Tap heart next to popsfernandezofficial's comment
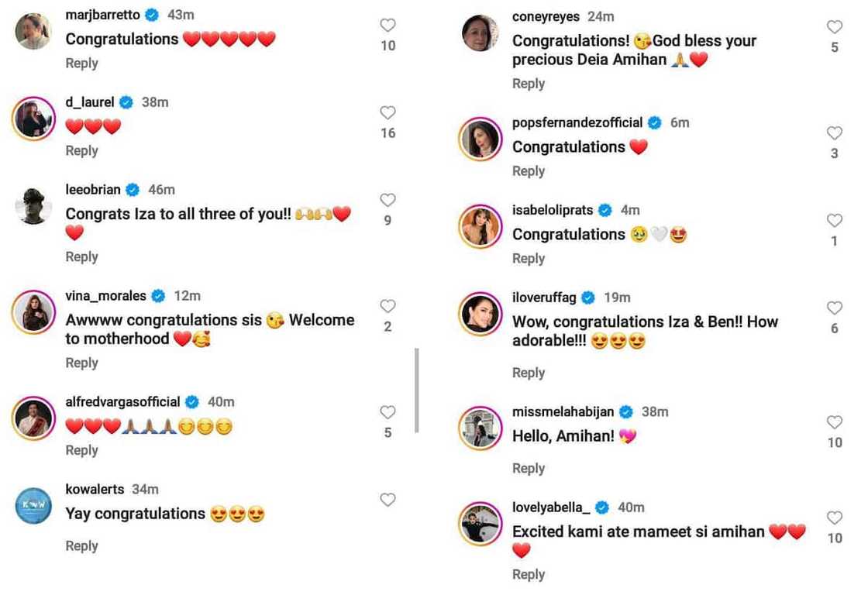 tap(834, 133)
